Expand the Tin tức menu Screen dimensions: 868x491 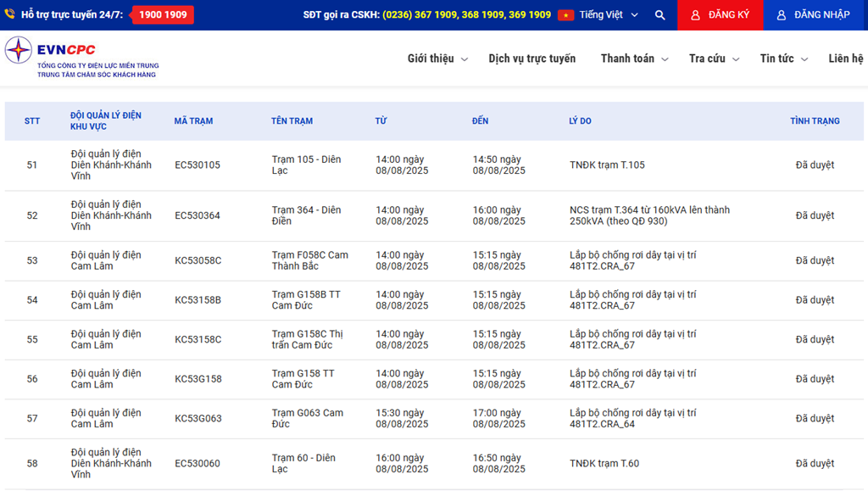(783, 59)
